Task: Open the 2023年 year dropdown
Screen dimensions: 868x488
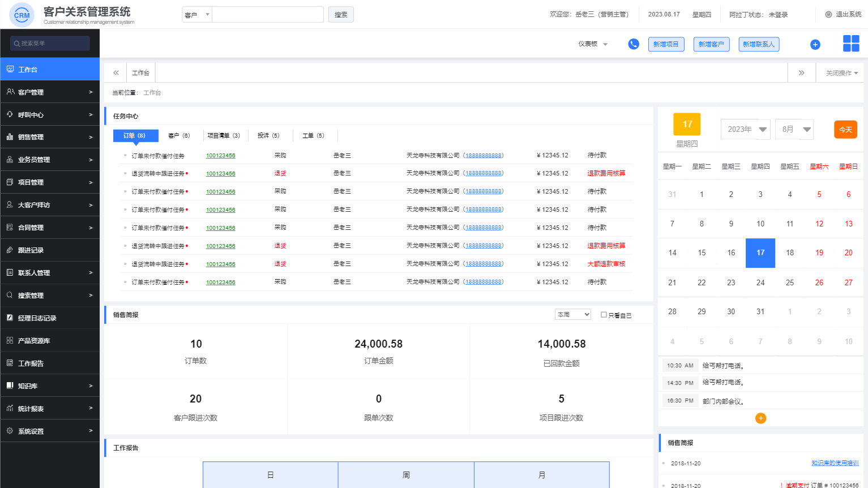Action: (745, 130)
